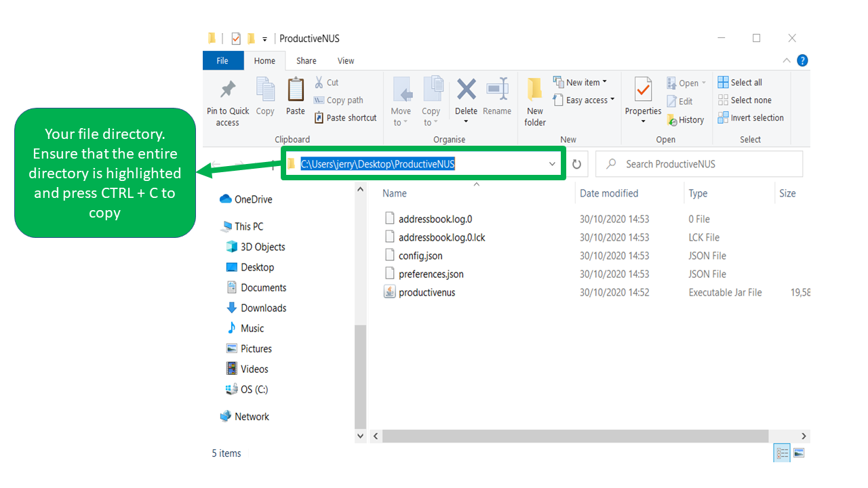Switch to the Home ribbon tab
Viewport: 868px width, 488px height.
pos(264,60)
